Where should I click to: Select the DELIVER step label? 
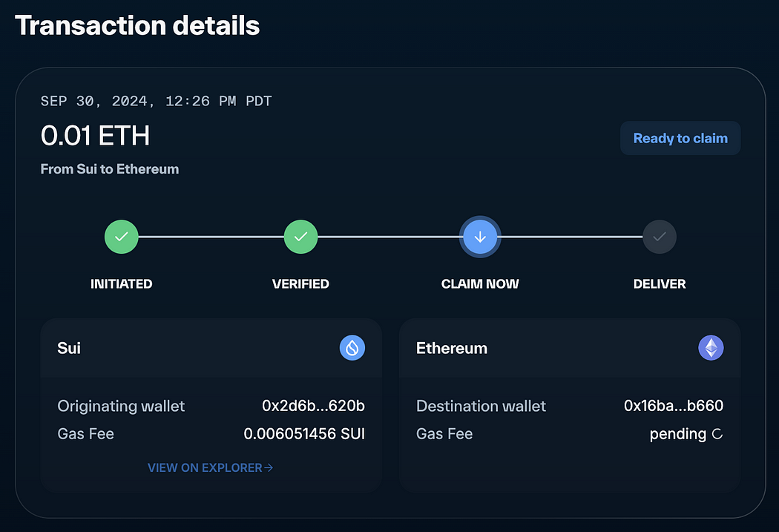pyautogui.click(x=660, y=284)
